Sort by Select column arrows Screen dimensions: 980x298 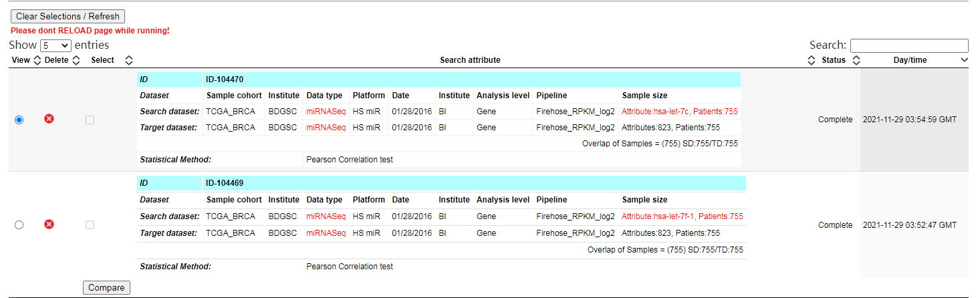pos(129,60)
